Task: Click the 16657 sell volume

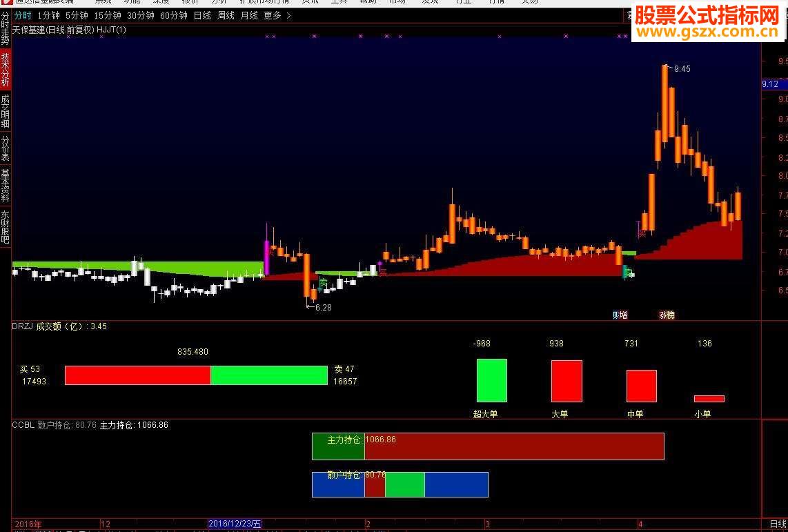Action: click(345, 382)
